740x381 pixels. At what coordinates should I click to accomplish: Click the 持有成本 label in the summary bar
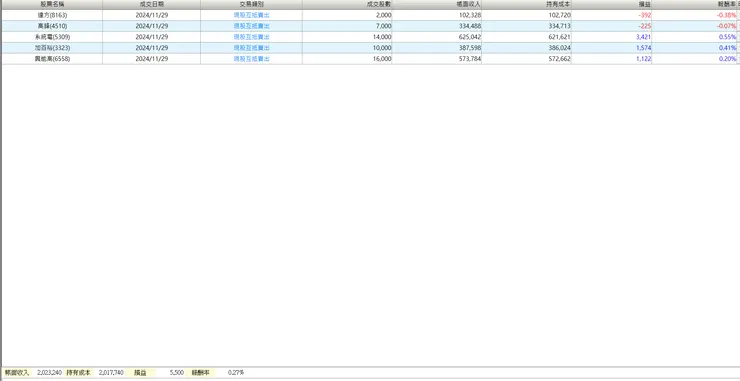click(78, 373)
